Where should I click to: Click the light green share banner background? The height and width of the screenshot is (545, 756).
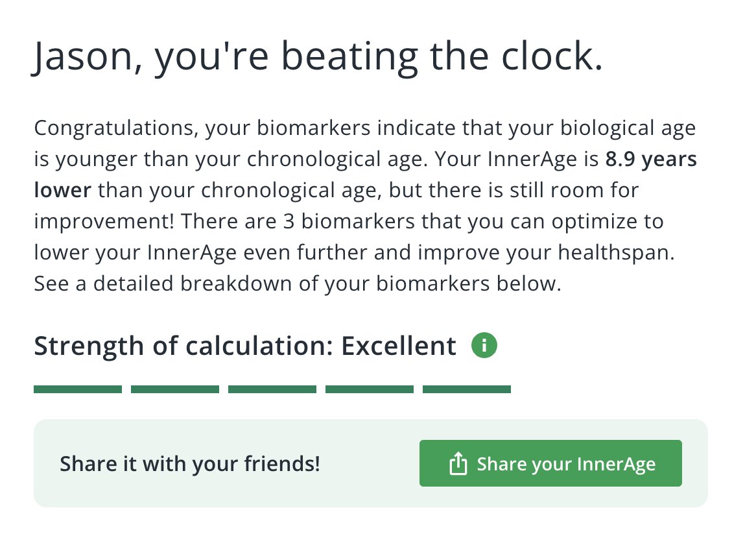coord(370,463)
